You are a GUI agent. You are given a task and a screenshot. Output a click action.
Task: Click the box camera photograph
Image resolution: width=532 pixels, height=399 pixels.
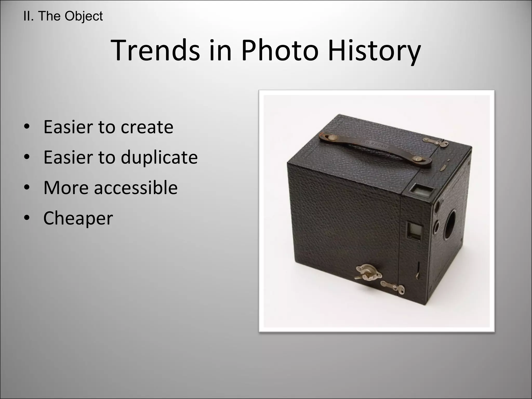click(x=377, y=211)
